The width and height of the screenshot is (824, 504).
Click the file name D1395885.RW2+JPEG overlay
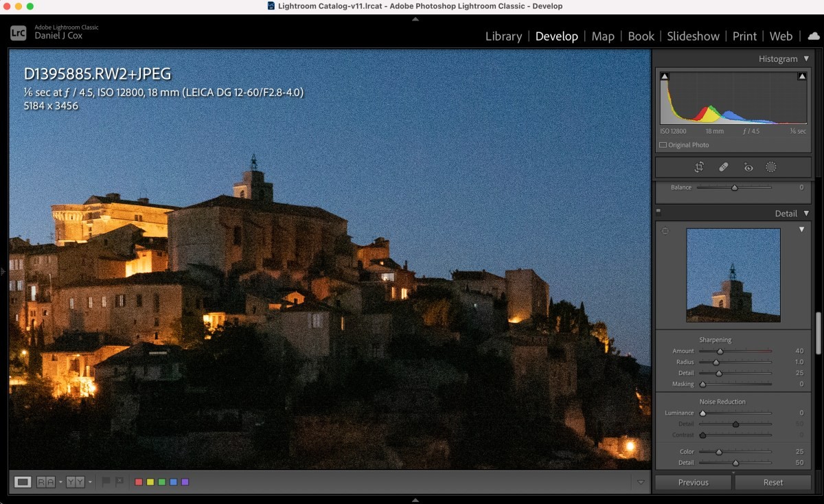coord(98,74)
